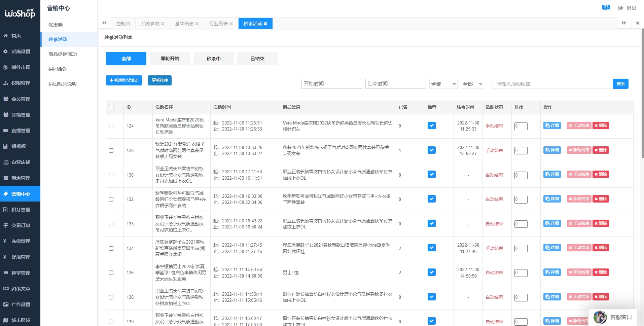Open the first 全部 filter dropdown
644x326 pixels.
[443, 84]
